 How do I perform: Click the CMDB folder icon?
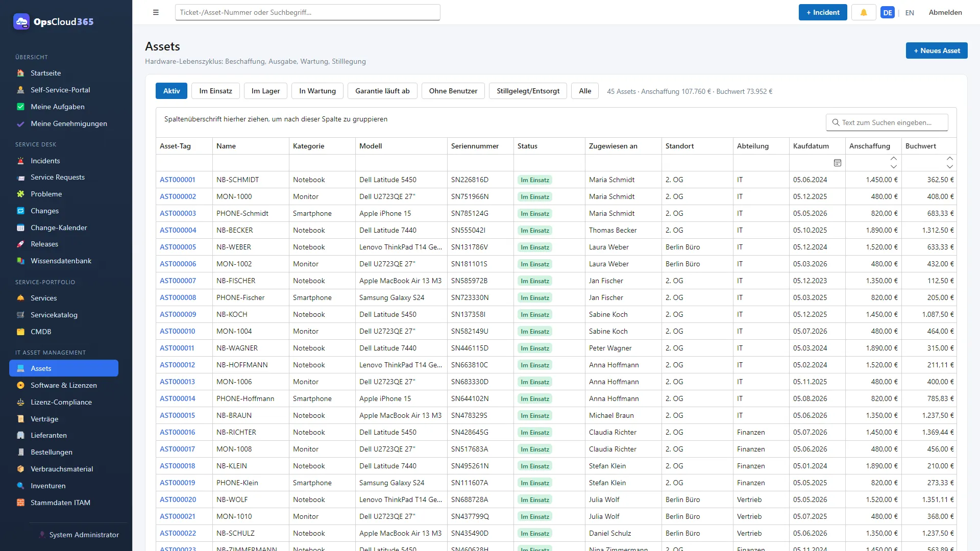point(20,332)
